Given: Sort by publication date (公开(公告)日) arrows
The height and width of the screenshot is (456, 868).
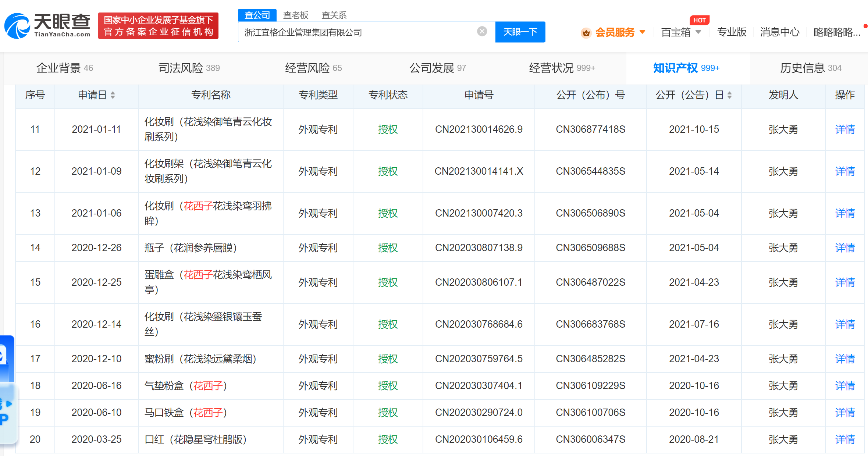Looking at the screenshot, I should coord(729,95).
